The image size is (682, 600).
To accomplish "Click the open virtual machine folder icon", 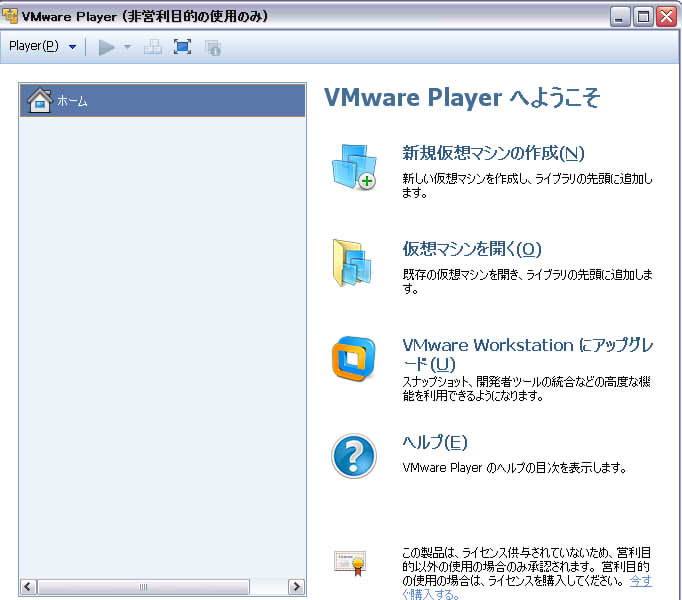I will [352, 263].
